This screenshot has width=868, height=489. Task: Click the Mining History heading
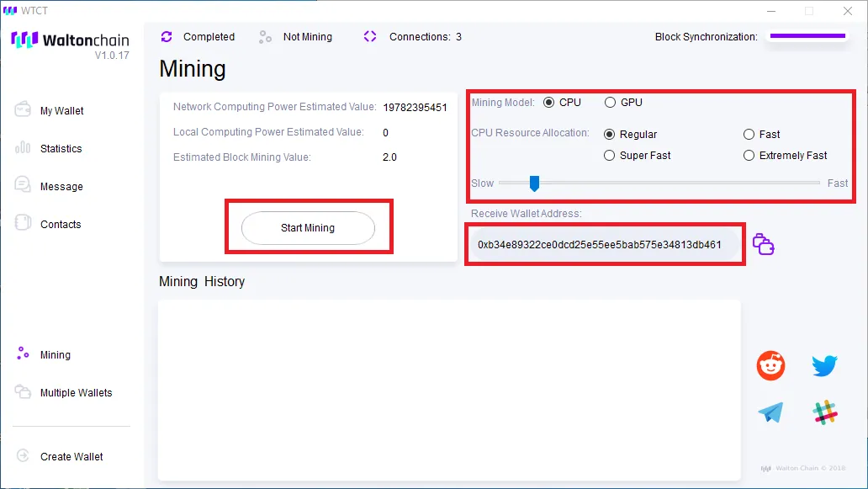pyautogui.click(x=202, y=281)
